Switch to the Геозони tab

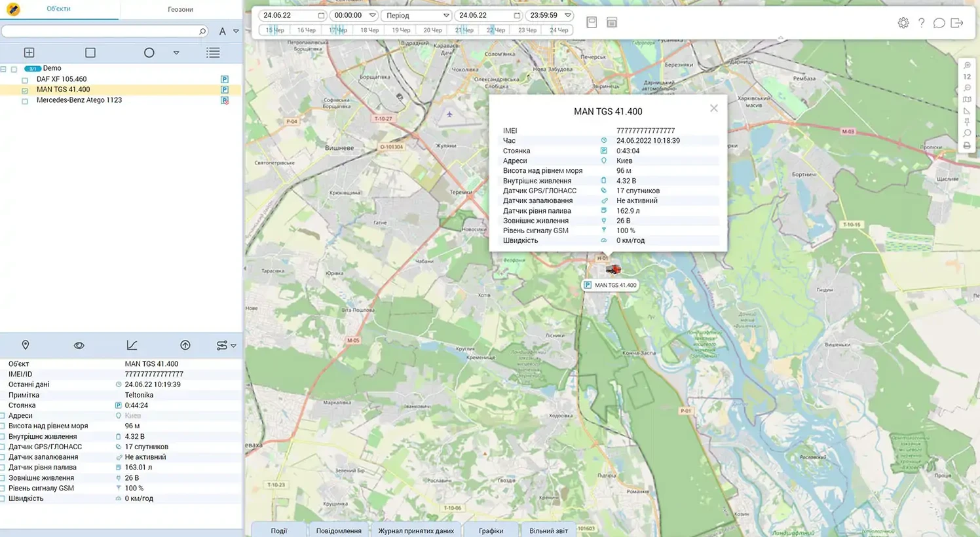(x=181, y=9)
